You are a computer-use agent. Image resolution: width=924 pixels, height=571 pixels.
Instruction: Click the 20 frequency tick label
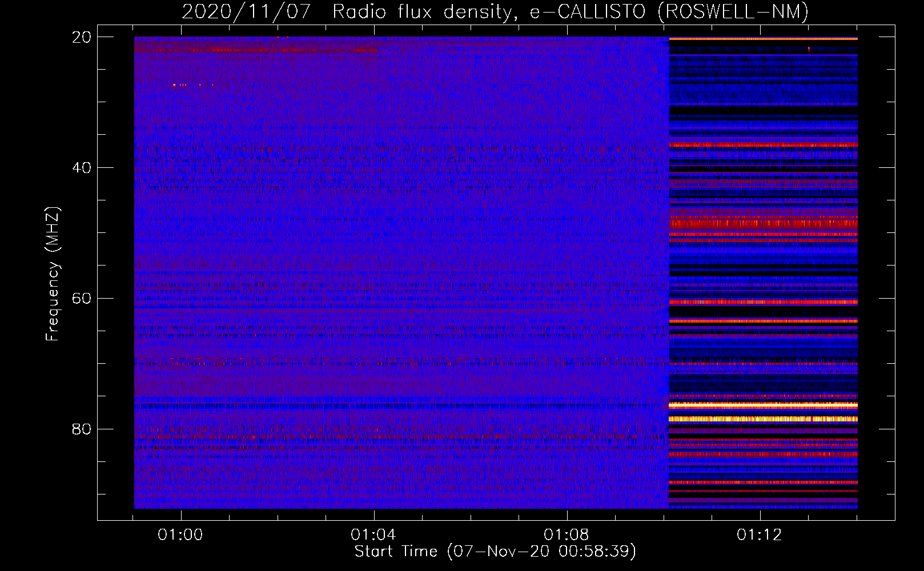pyautogui.click(x=82, y=37)
